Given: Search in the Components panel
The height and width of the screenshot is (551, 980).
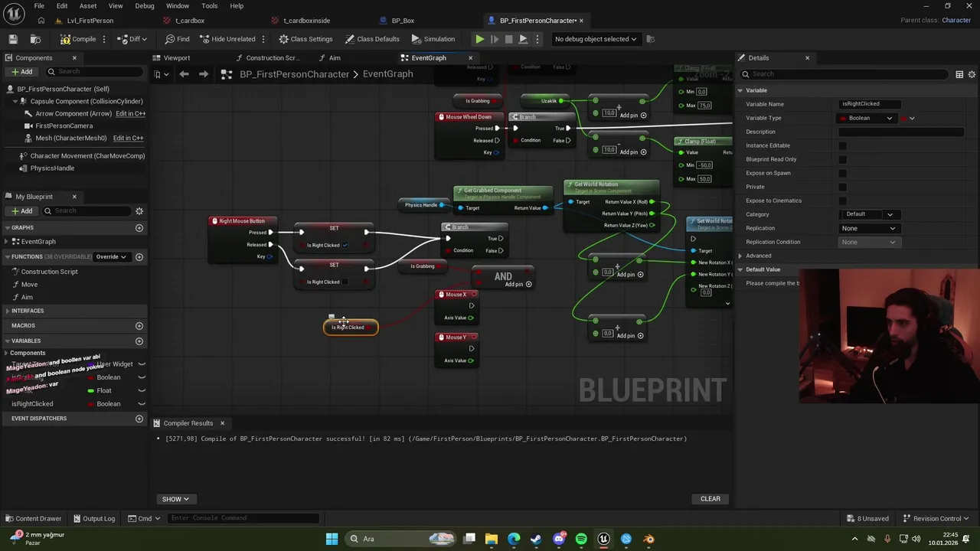Looking at the screenshot, I should (x=93, y=72).
